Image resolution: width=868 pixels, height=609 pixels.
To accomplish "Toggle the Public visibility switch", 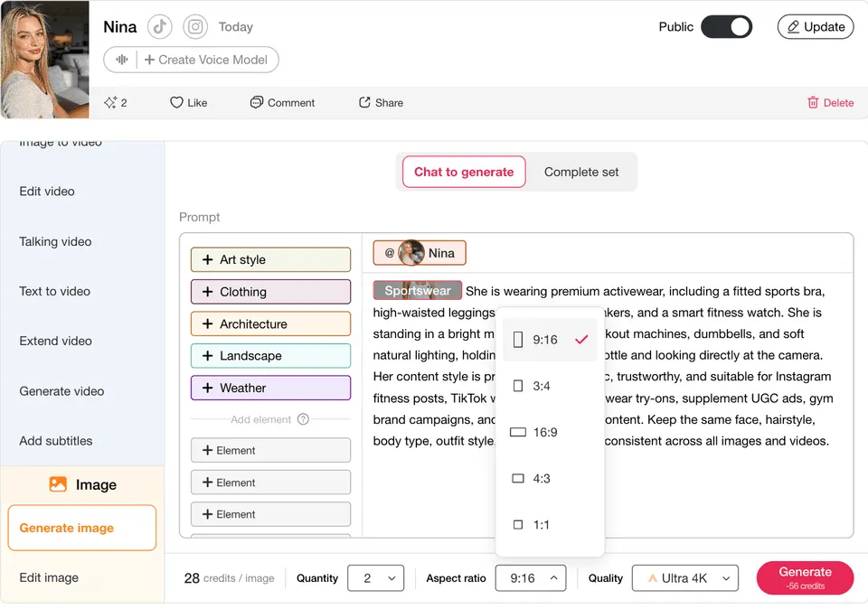I will (726, 26).
